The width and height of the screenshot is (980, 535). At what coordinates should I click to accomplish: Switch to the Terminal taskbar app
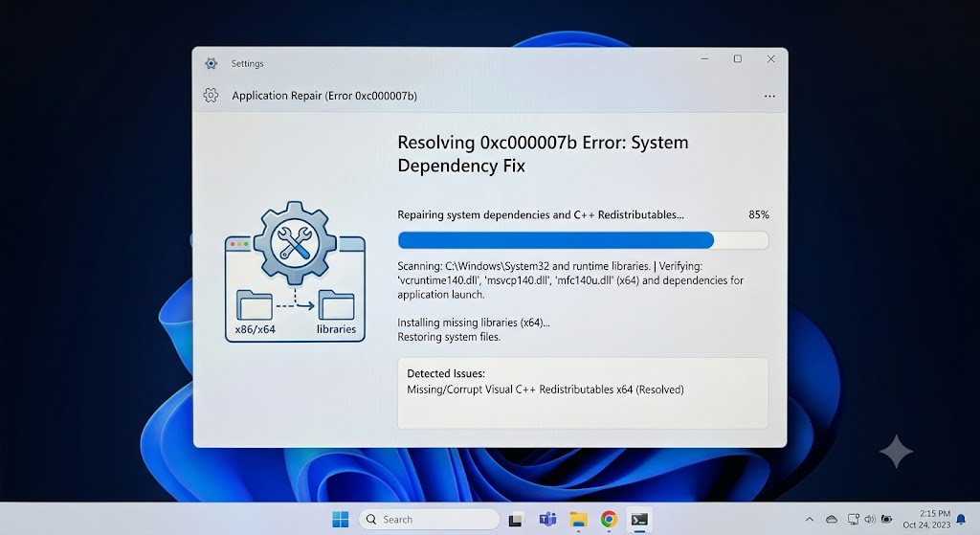click(639, 520)
